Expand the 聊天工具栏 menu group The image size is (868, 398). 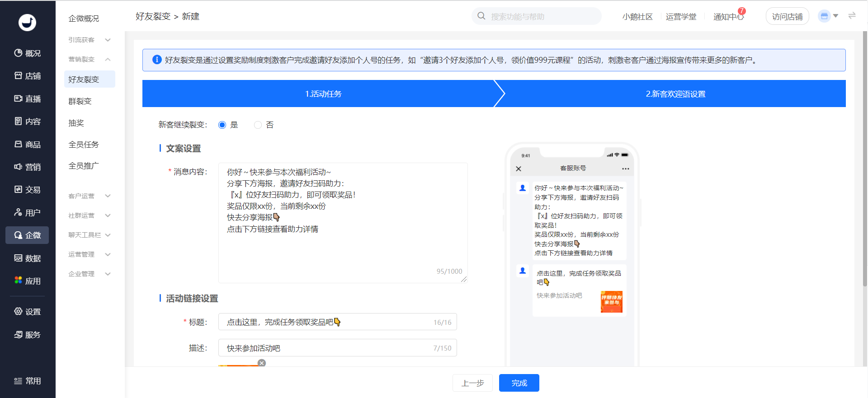click(90, 235)
